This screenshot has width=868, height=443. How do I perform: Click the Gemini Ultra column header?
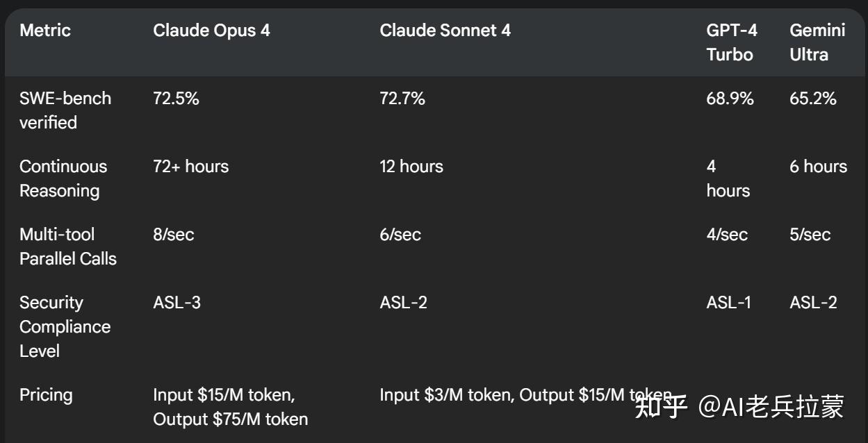(x=817, y=42)
